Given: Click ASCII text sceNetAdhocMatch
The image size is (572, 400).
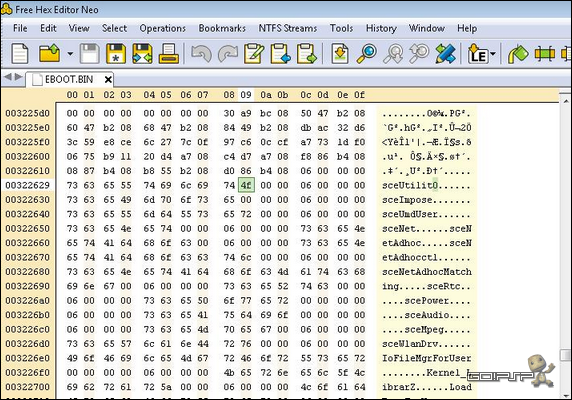Looking at the screenshot, I should pos(427,272).
